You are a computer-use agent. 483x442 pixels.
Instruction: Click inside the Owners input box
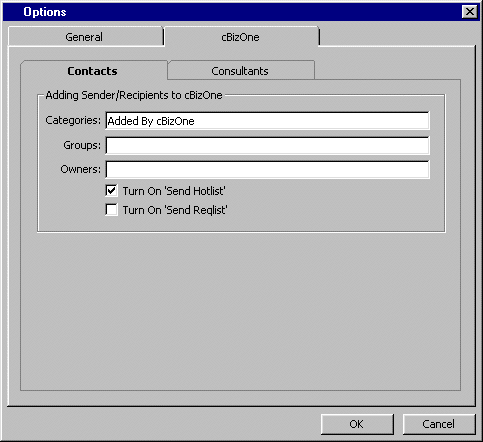267,170
